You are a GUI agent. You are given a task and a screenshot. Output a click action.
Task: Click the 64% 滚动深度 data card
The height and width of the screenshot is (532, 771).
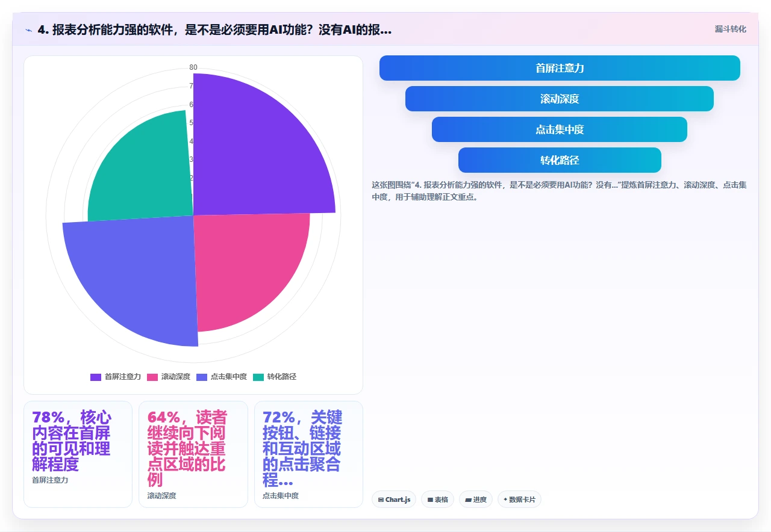click(193, 454)
